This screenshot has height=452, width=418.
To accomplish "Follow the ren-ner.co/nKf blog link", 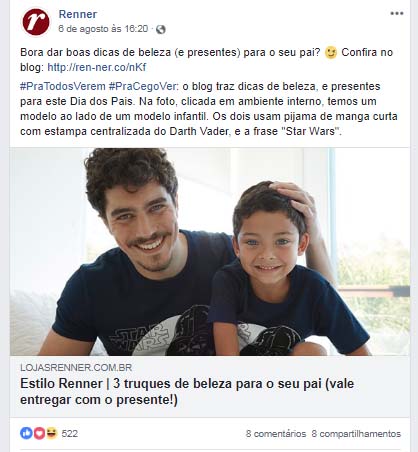I will pos(97,67).
